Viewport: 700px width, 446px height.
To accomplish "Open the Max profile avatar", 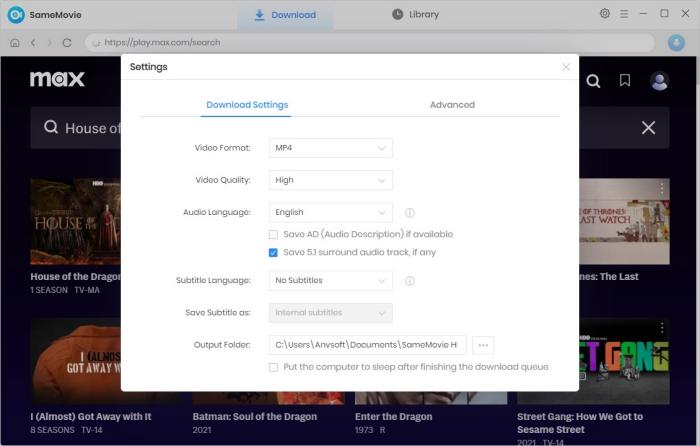I will [659, 81].
